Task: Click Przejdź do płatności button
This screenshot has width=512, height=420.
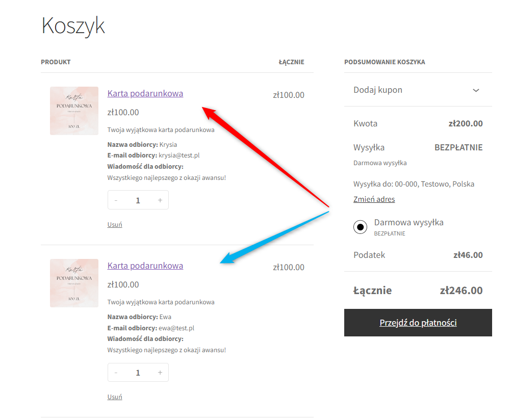Action: point(418,323)
